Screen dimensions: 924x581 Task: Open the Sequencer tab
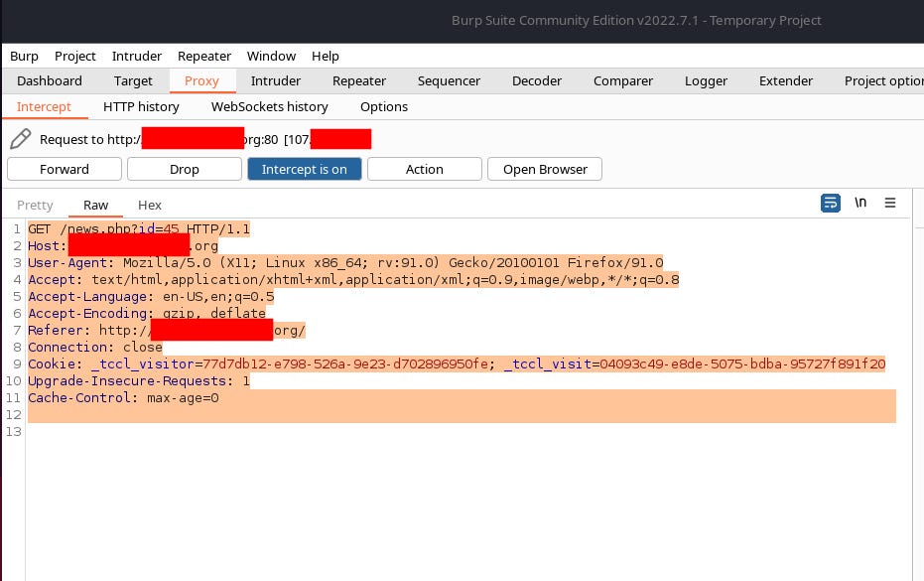coord(449,80)
